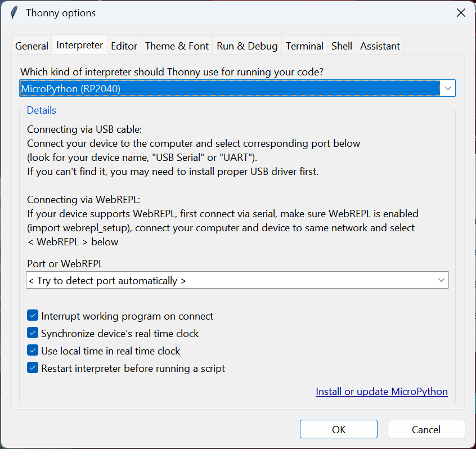The width and height of the screenshot is (476, 449).
Task: Switch to the Shell tab
Action: (x=342, y=46)
